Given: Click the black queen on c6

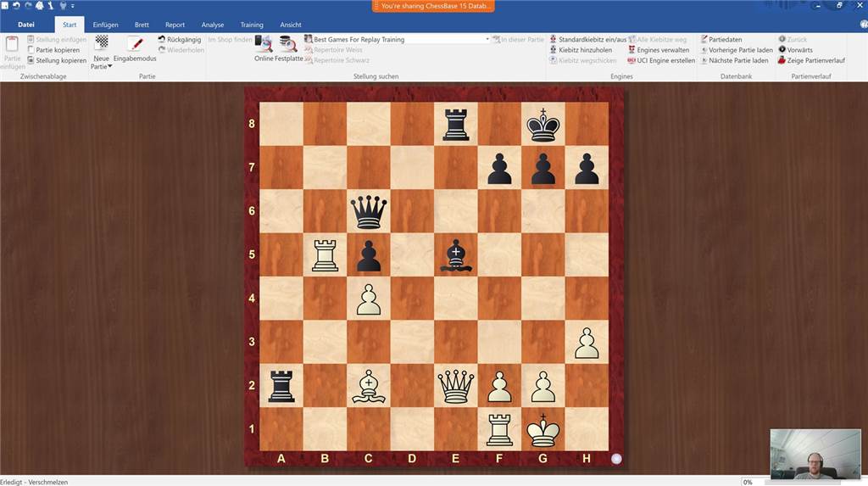Looking at the screenshot, I should tap(369, 211).
